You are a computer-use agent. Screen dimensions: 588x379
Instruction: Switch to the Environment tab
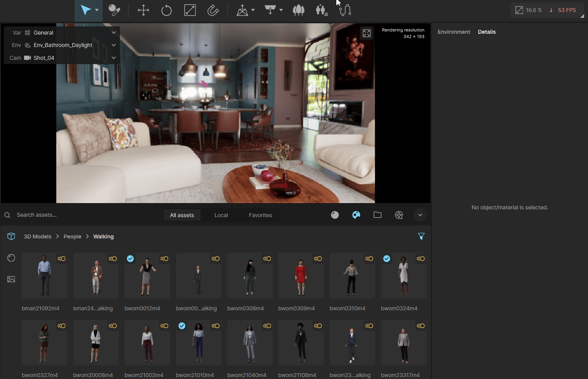coord(454,32)
